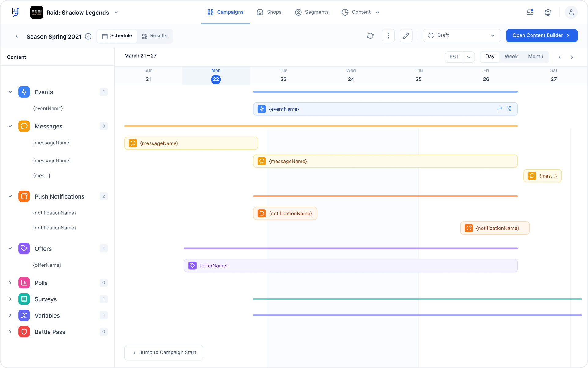Viewport: 588px width, 368px height.
Task: Switch to the Week calendar view
Action: click(x=511, y=57)
